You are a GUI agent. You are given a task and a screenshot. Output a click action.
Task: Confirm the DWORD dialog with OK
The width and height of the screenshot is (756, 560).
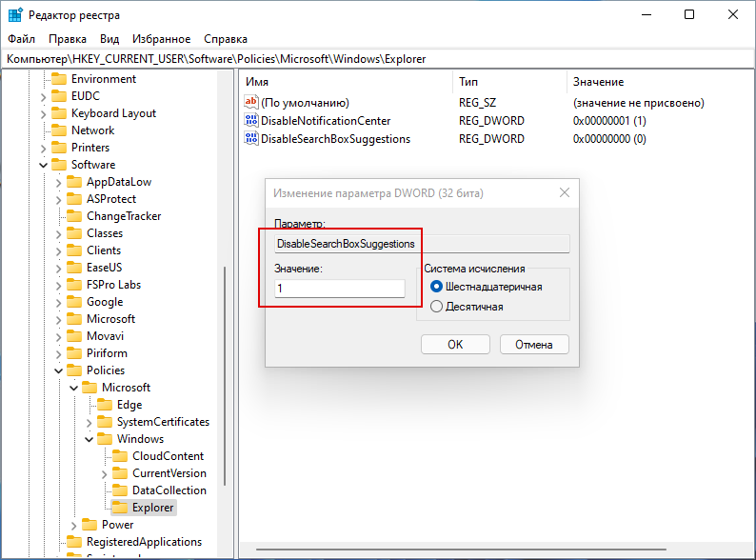(455, 345)
